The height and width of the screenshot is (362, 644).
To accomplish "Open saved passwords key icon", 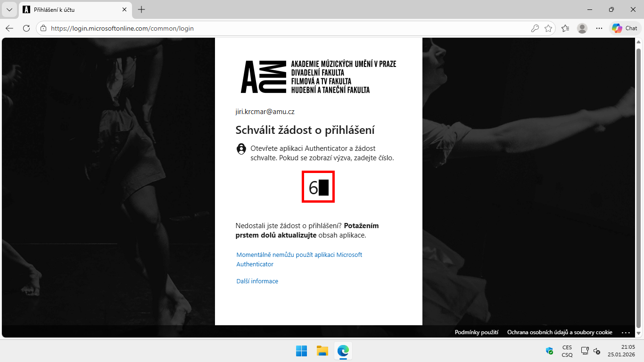I will [x=535, y=28].
